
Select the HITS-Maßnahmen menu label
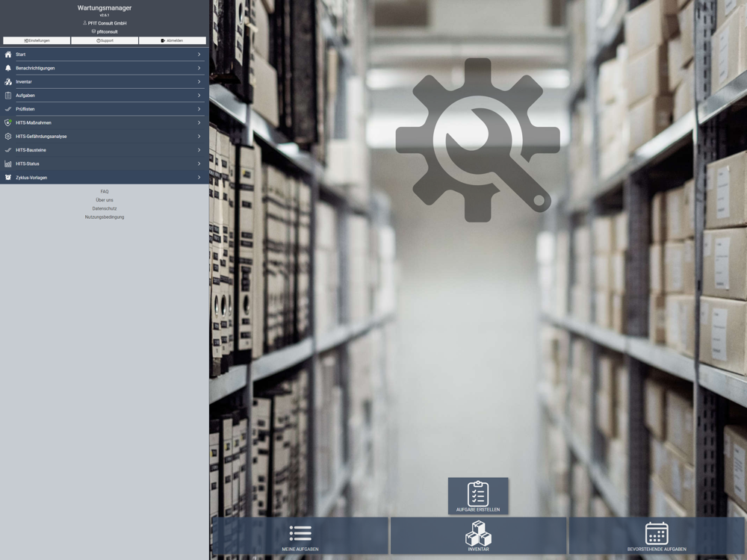pyautogui.click(x=34, y=123)
